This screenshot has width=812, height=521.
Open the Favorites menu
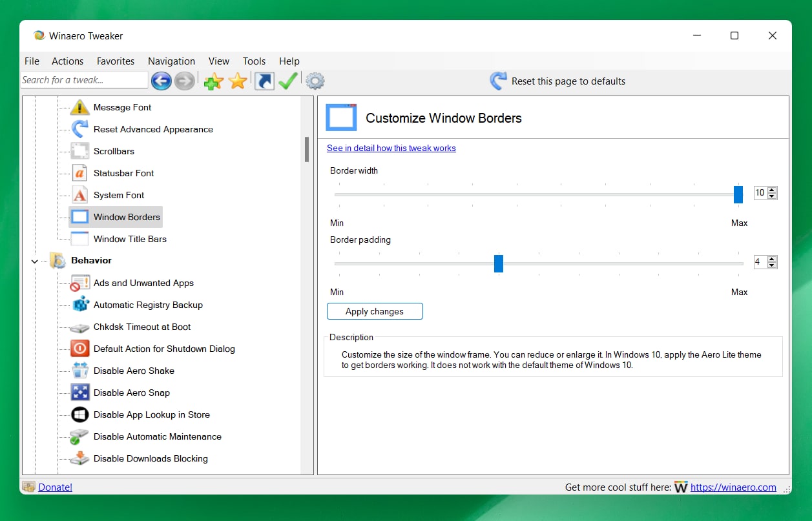pos(116,61)
